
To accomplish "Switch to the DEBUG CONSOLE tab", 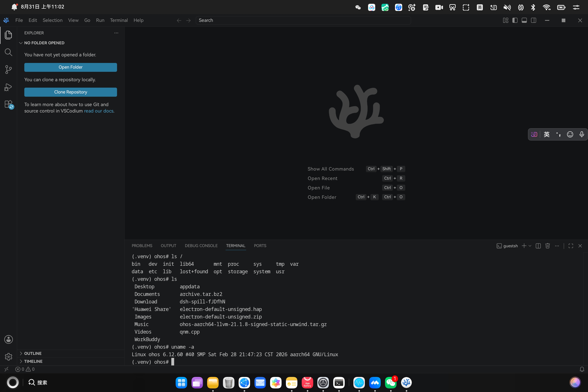I will [x=201, y=246].
